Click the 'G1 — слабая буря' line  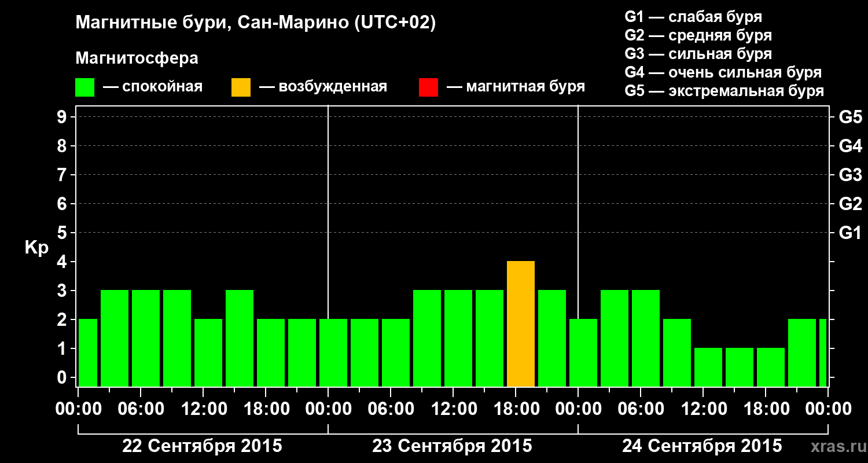tap(693, 17)
